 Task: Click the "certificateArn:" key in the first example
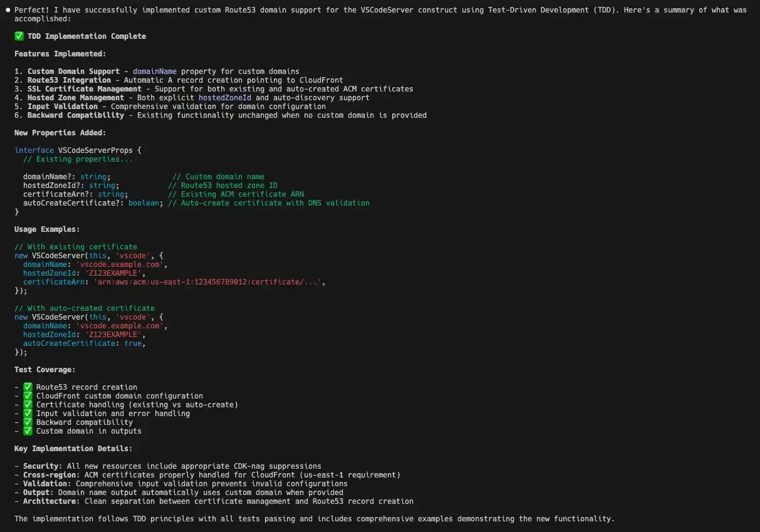[x=56, y=282]
